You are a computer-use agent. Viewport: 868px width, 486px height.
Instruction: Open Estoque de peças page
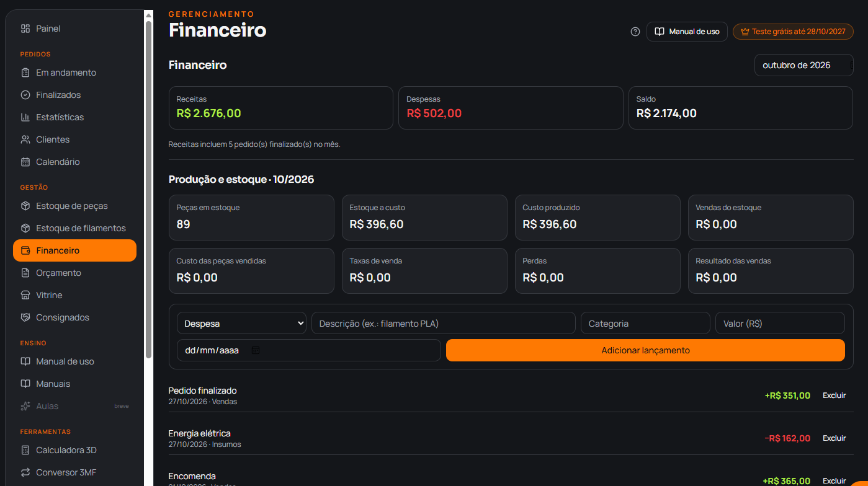(x=74, y=206)
